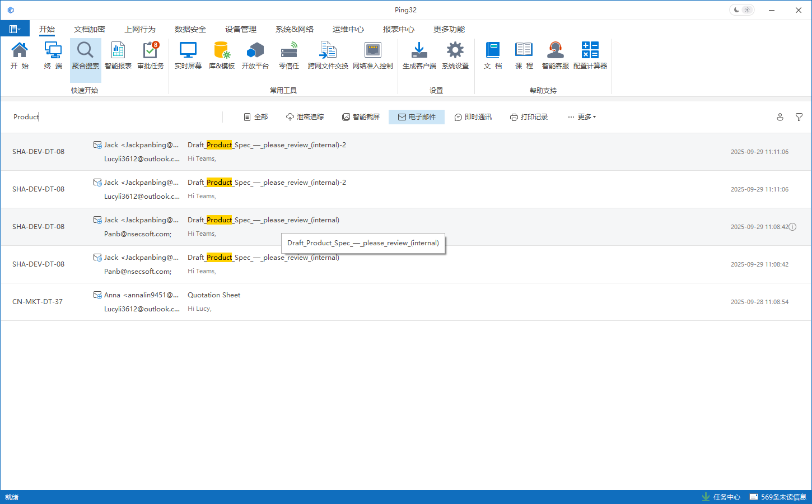
Task: Select the 零信任 zero trust tool
Action: [289, 55]
